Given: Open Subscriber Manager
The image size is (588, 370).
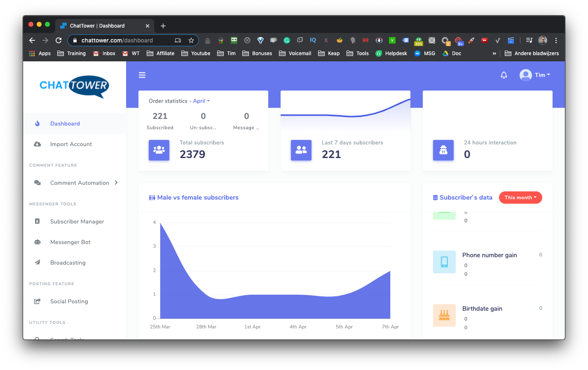Looking at the screenshot, I should tap(75, 221).
